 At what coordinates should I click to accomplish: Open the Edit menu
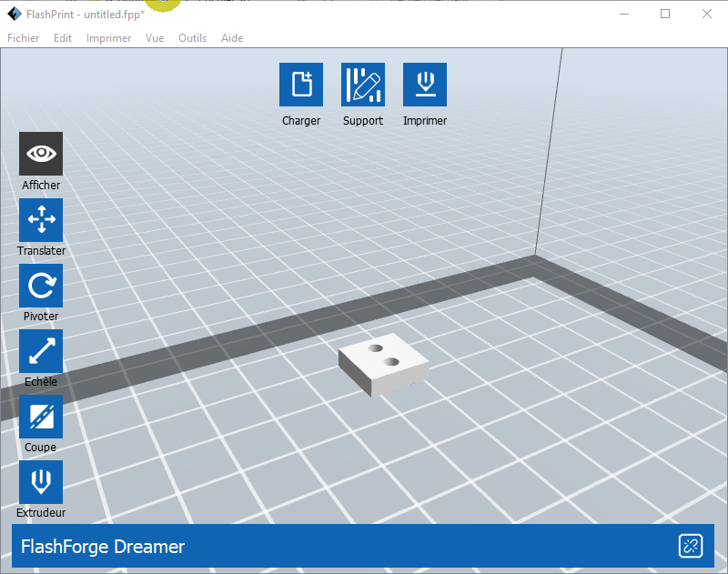[63, 38]
